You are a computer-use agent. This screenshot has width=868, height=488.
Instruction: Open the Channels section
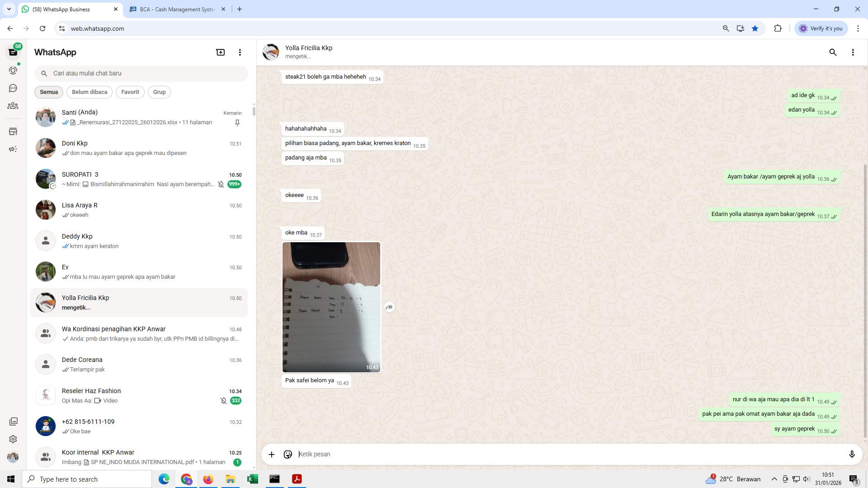13,88
